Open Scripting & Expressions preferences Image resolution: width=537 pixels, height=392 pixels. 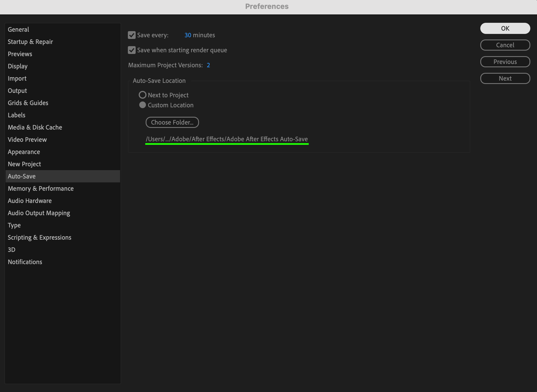[39, 237]
